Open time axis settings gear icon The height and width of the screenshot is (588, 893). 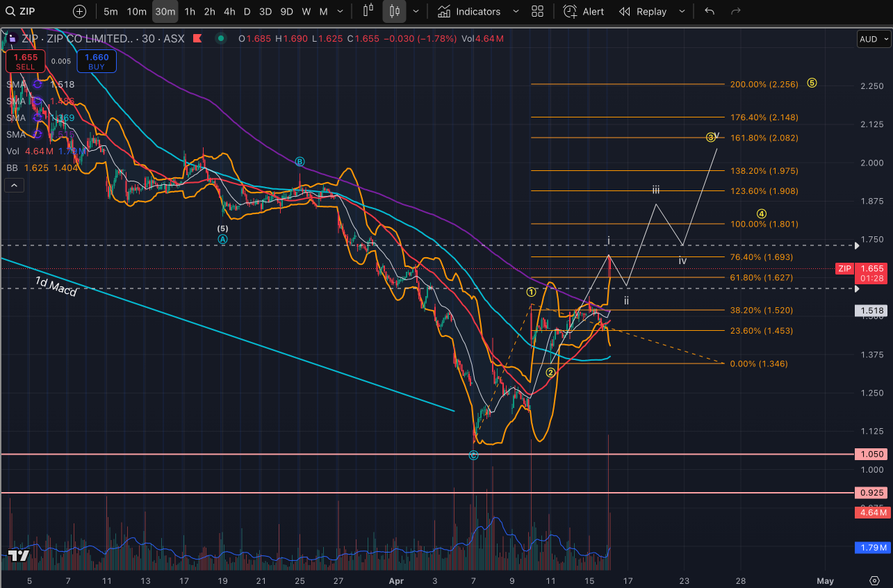[874, 580]
